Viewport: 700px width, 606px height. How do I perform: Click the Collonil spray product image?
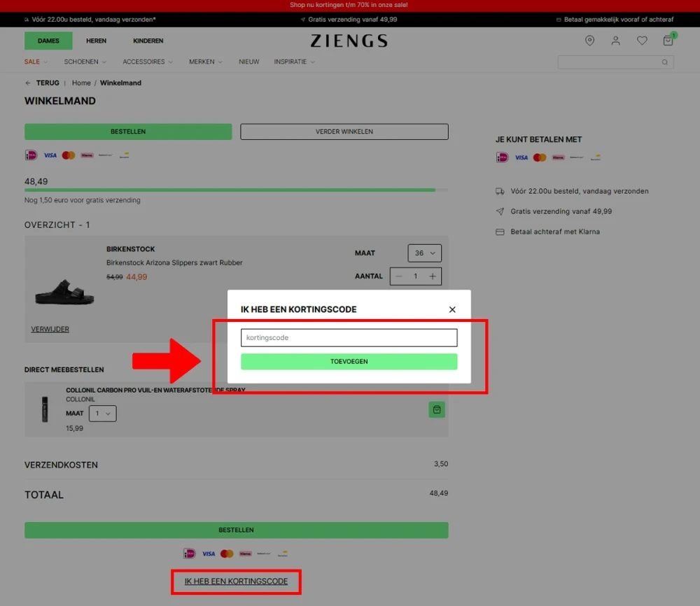(x=45, y=409)
